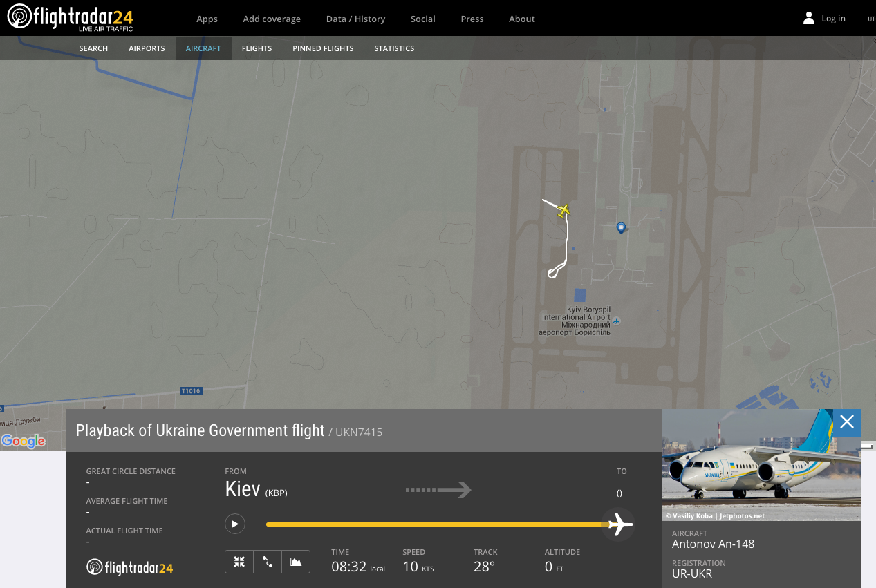Image resolution: width=876 pixels, height=588 pixels.
Task: Open the altitude graph icon
Action: (x=296, y=562)
